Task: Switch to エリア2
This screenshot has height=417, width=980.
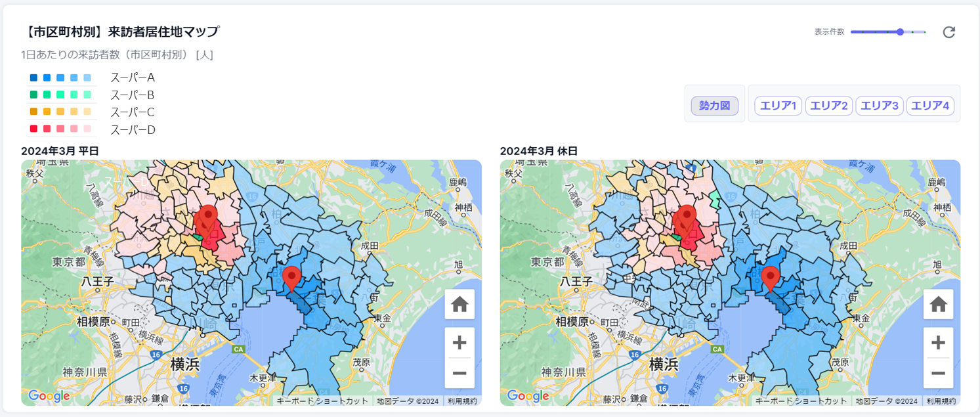Action: pyautogui.click(x=828, y=106)
